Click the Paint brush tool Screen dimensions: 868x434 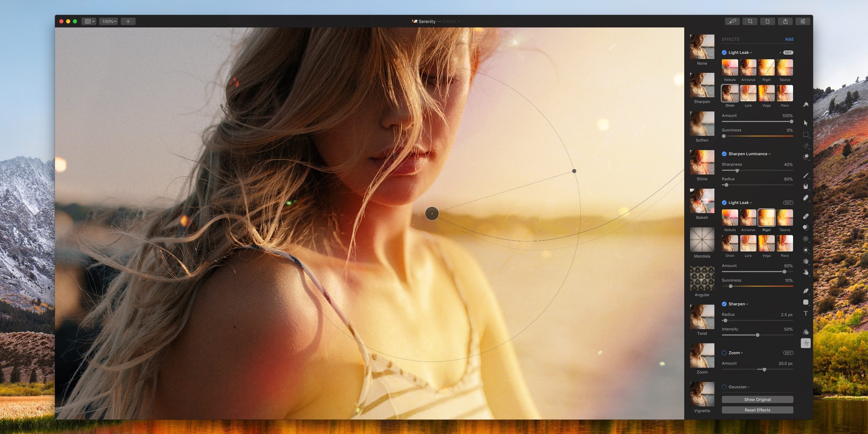(x=806, y=175)
